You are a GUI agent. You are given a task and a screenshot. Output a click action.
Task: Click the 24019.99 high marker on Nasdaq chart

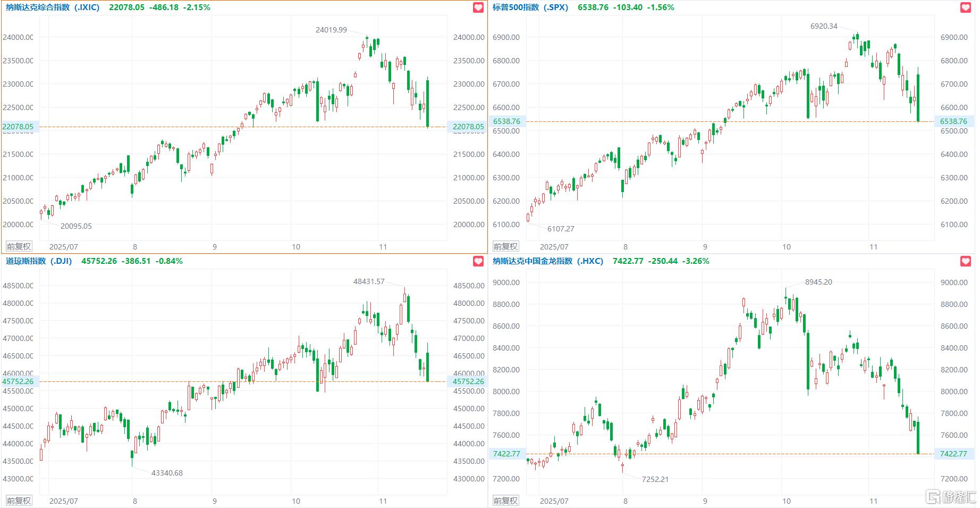(x=331, y=30)
